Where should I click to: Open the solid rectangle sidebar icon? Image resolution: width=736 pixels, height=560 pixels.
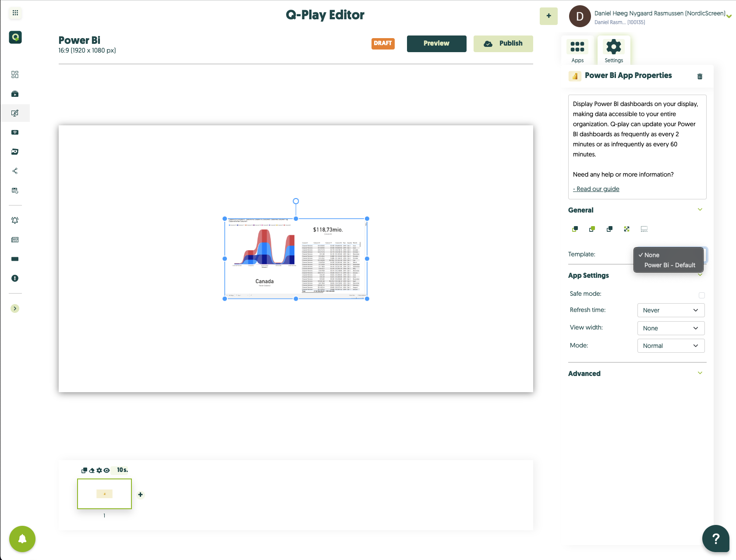point(15,259)
